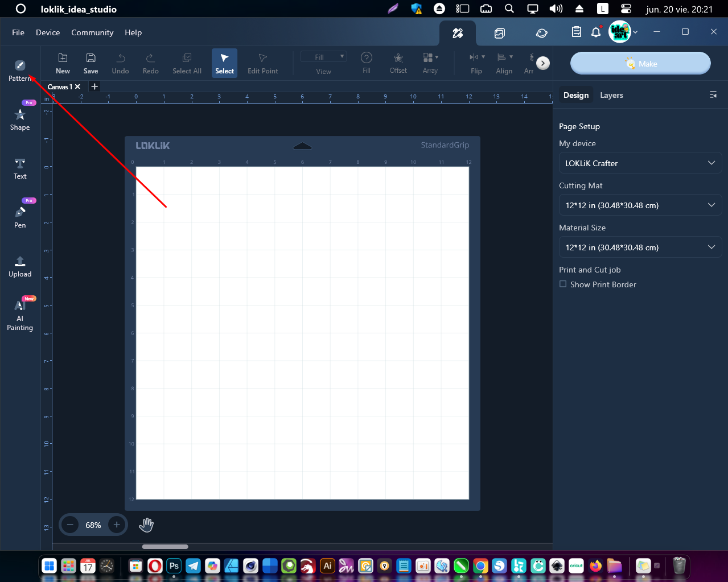Image resolution: width=728 pixels, height=582 pixels.
Task: Create a New canvas file
Action: (x=63, y=63)
